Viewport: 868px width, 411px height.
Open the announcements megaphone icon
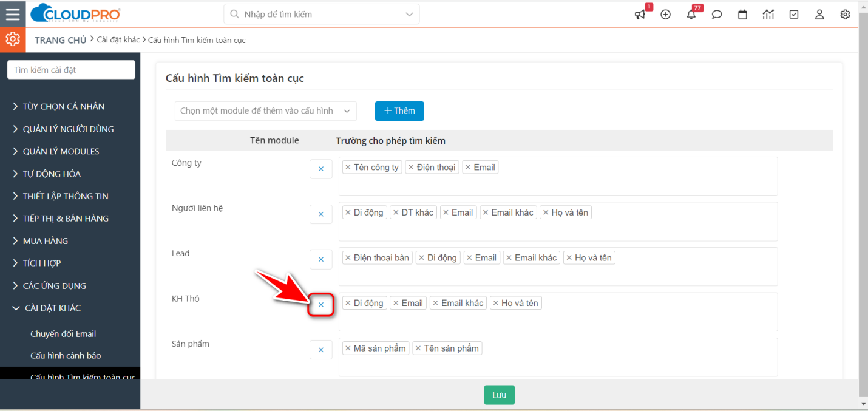click(x=640, y=15)
